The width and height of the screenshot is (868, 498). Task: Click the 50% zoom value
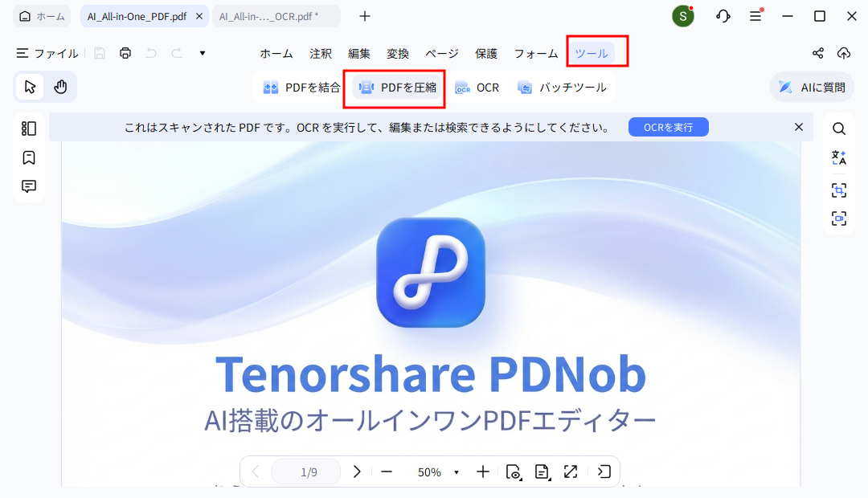[x=429, y=472]
